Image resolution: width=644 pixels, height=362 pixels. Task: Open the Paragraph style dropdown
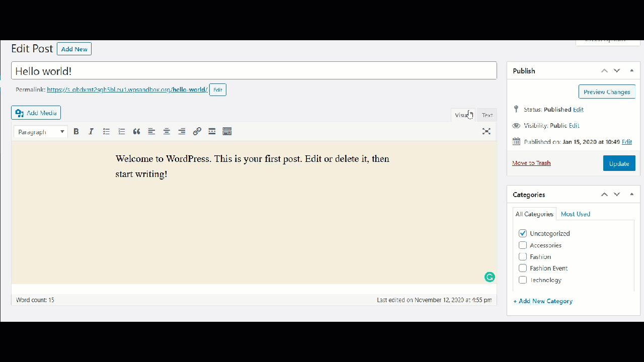click(40, 131)
